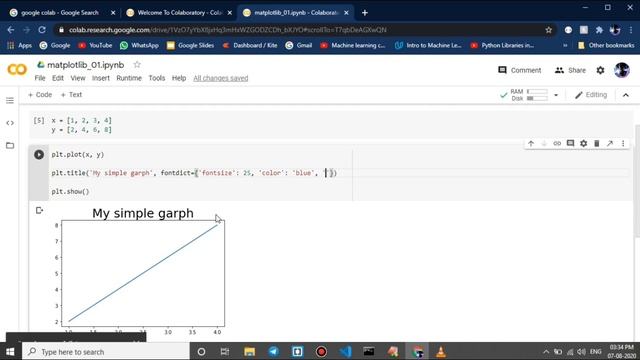Open the Comment button

pos(519,70)
